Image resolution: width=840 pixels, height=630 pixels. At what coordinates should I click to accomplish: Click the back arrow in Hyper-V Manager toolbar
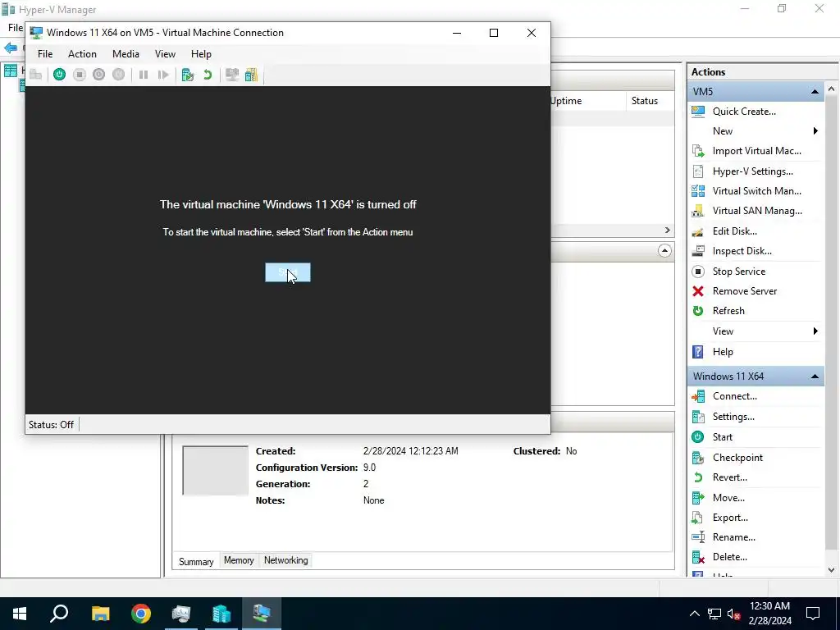coord(11,48)
